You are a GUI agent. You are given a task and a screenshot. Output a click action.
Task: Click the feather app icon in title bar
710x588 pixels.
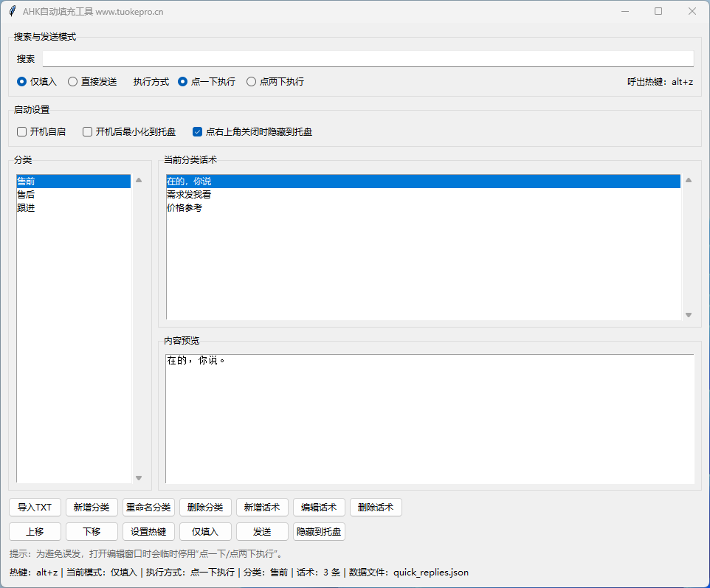pos(13,12)
